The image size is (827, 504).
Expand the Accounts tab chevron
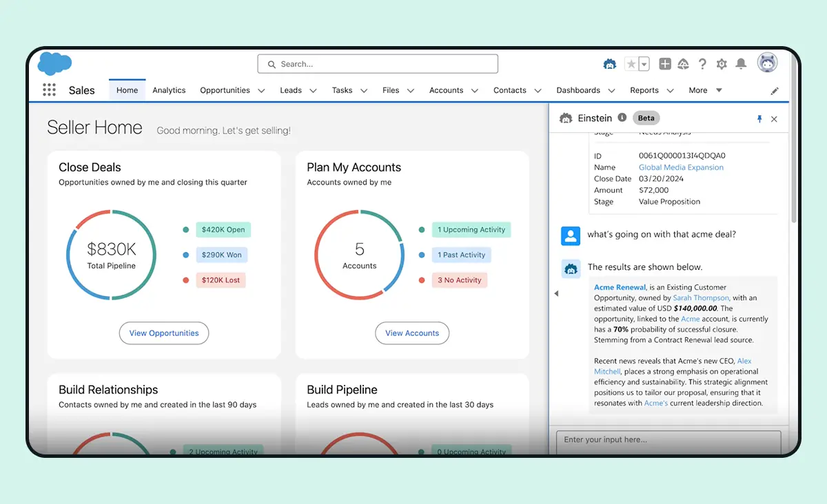click(x=475, y=91)
